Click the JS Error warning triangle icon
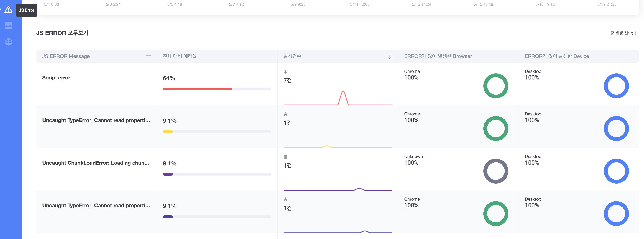The image size is (644, 239). point(8,10)
